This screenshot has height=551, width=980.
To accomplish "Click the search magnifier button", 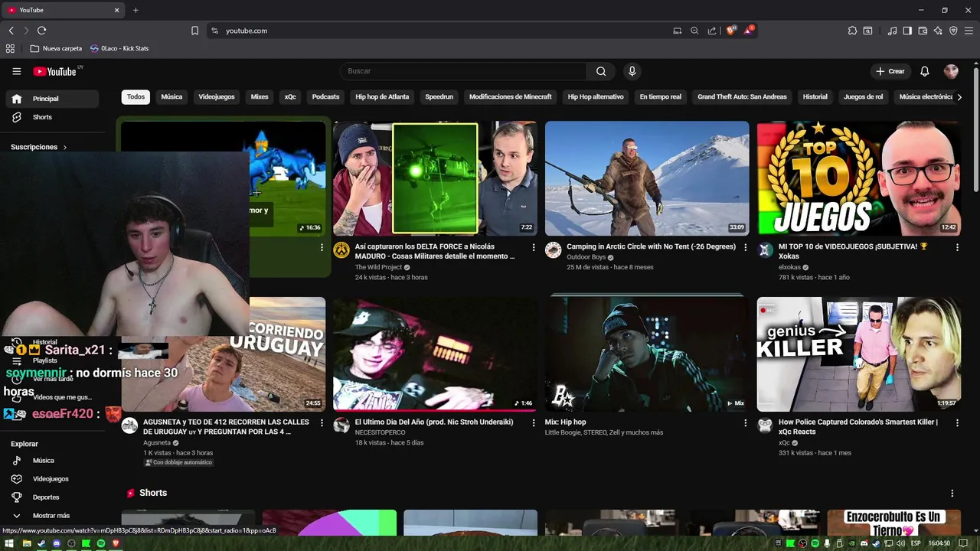I will [601, 71].
